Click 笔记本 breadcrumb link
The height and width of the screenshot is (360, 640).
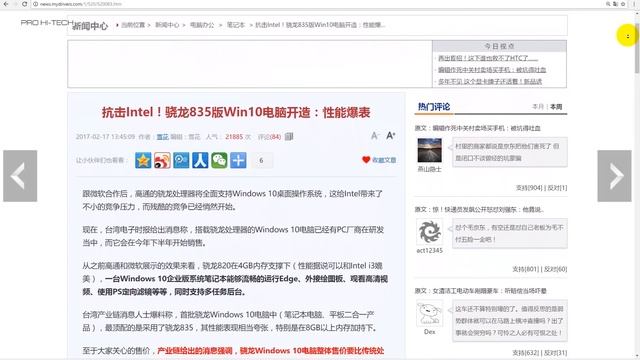pyautogui.click(x=236, y=25)
